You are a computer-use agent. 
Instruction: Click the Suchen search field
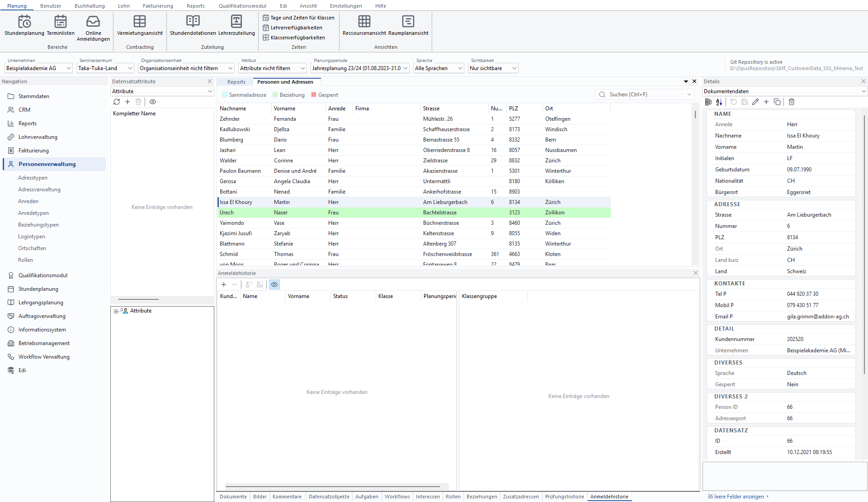[644, 95]
